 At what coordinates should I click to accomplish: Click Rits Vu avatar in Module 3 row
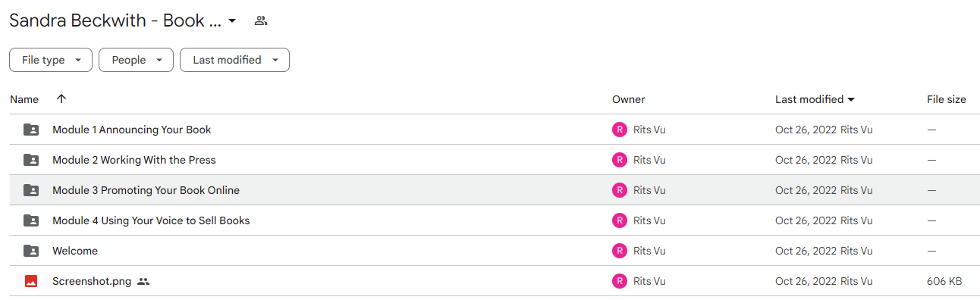click(620, 190)
